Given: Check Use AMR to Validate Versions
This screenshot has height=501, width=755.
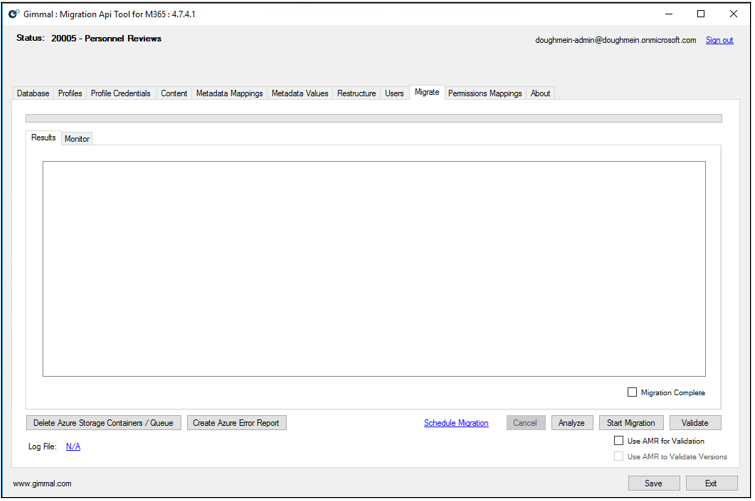Looking at the screenshot, I should coord(619,456).
